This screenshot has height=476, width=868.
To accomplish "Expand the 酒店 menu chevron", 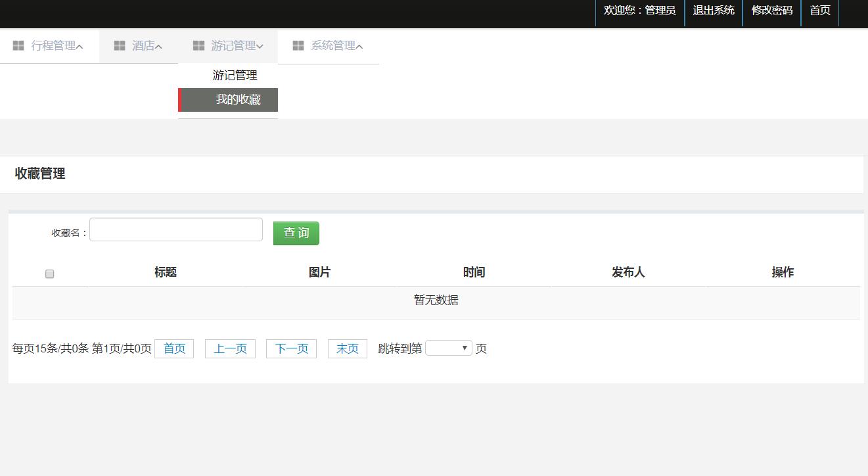I will click(158, 47).
